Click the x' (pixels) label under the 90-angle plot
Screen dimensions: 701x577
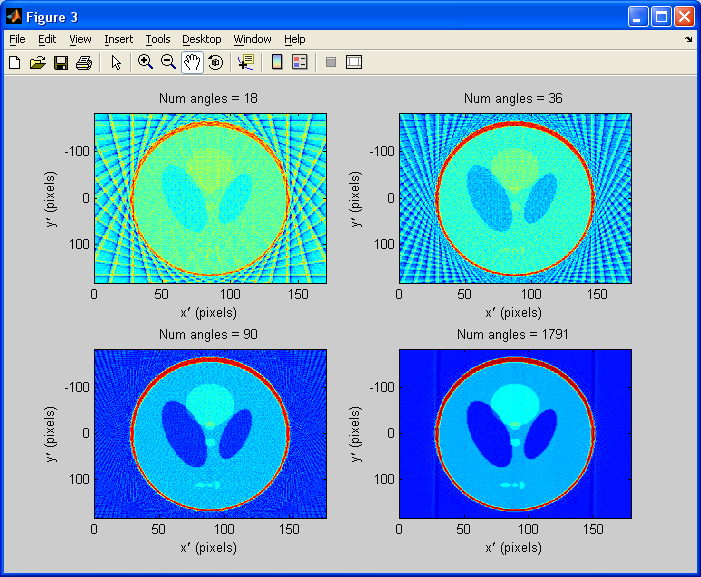pyautogui.click(x=208, y=548)
